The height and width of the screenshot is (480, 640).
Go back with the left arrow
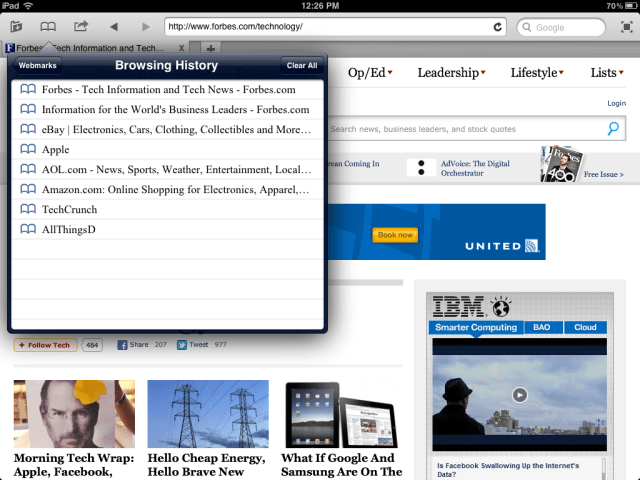tap(113, 27)
